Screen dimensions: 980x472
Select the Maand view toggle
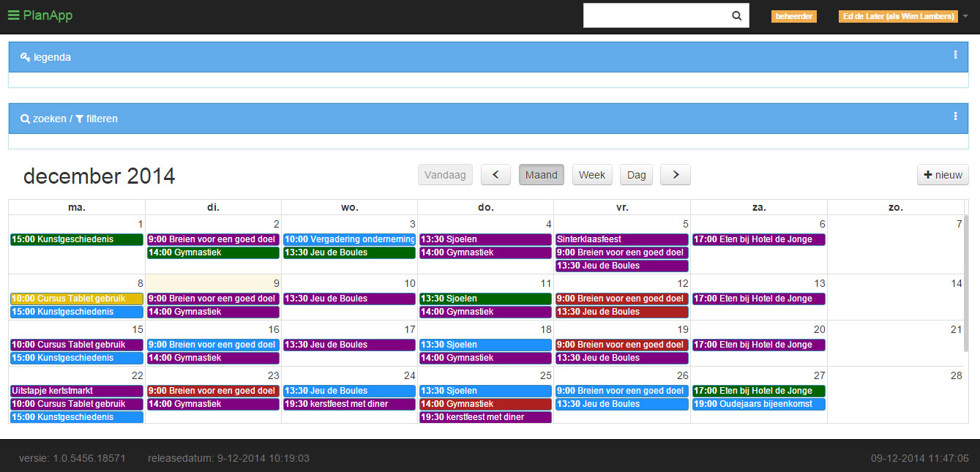point(541,175)
